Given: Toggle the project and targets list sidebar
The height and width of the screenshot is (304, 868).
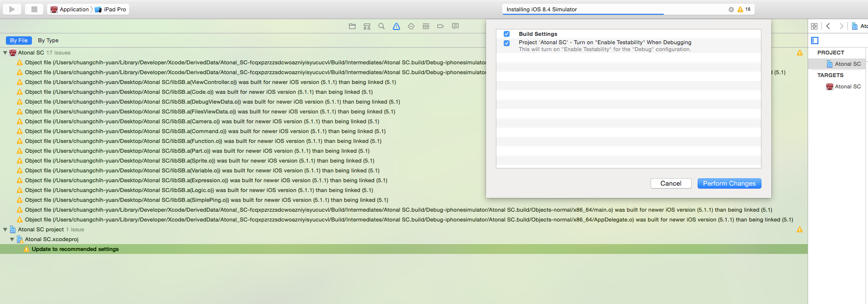Looking at the screenshot, I should point(815,40).
